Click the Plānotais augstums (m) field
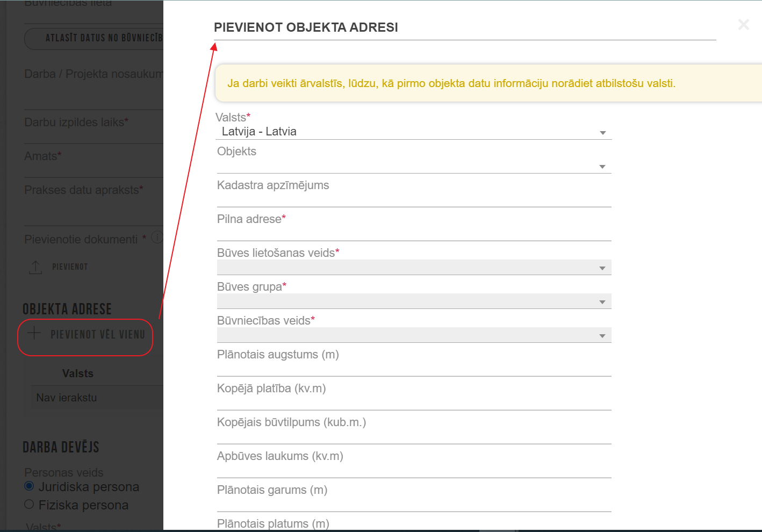The width and height of the screenshot is (762, 532). tap(414, 369)
